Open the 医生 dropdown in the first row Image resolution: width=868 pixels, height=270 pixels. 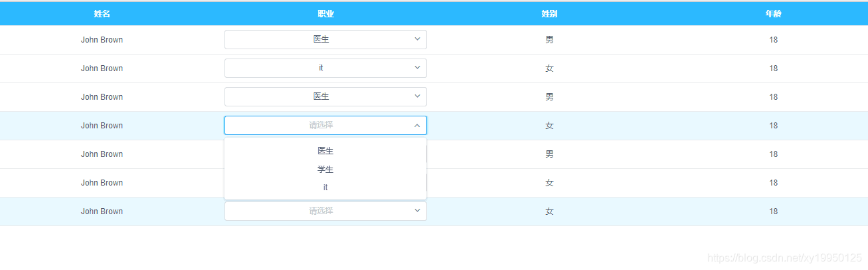(x=325, y=39)
